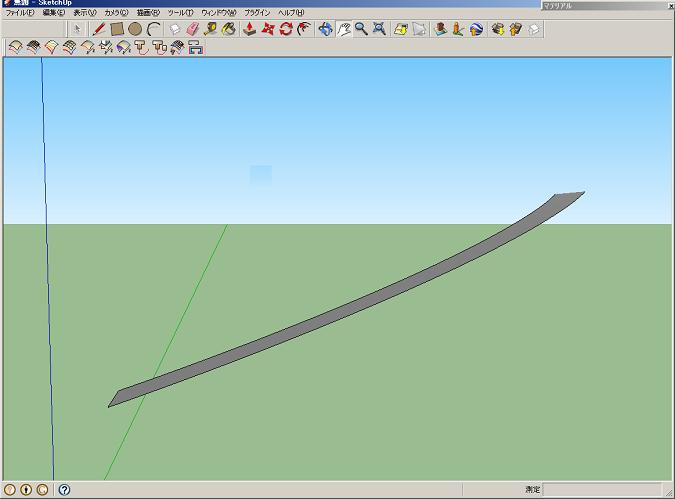The image size is (675, 499).
Task: Click the Zoom magnifier tool
Action: [360, 29]
